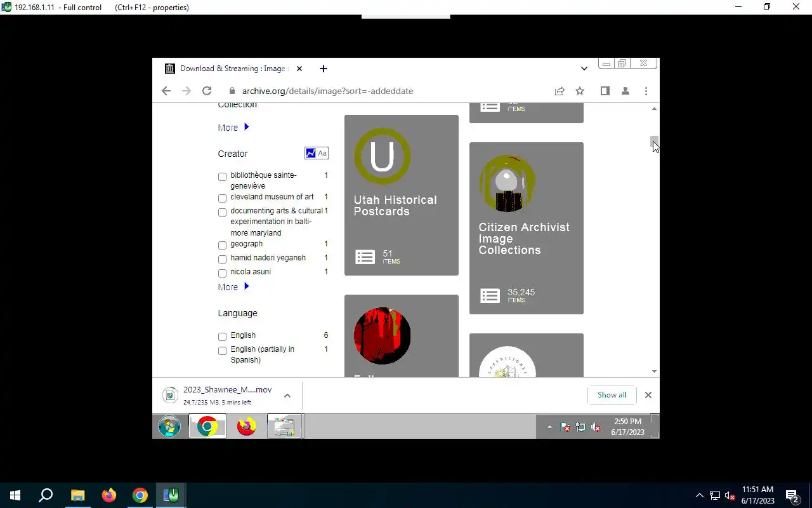Click the remote clock showing 2:50 PM

[627, 427]
